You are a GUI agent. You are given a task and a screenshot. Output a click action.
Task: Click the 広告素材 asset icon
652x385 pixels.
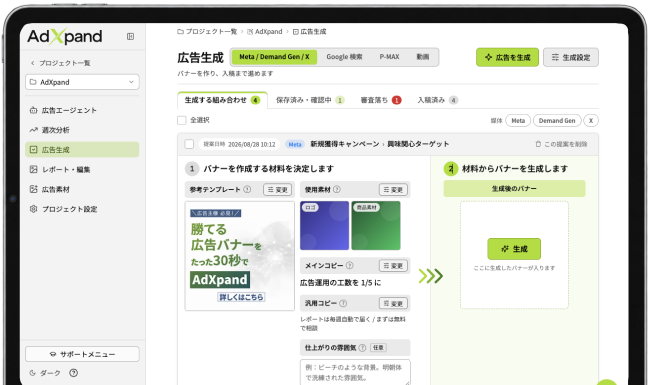[x=34, y=189]
